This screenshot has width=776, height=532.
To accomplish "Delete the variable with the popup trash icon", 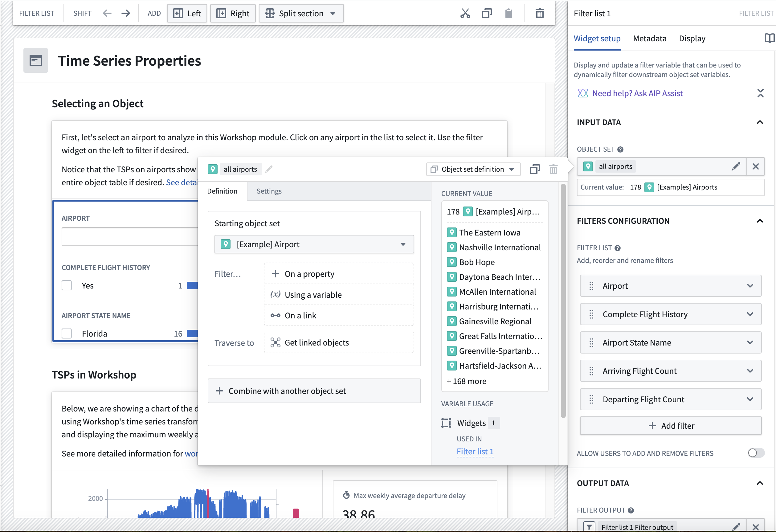I will pyautogui.click(x=553, y=169).
